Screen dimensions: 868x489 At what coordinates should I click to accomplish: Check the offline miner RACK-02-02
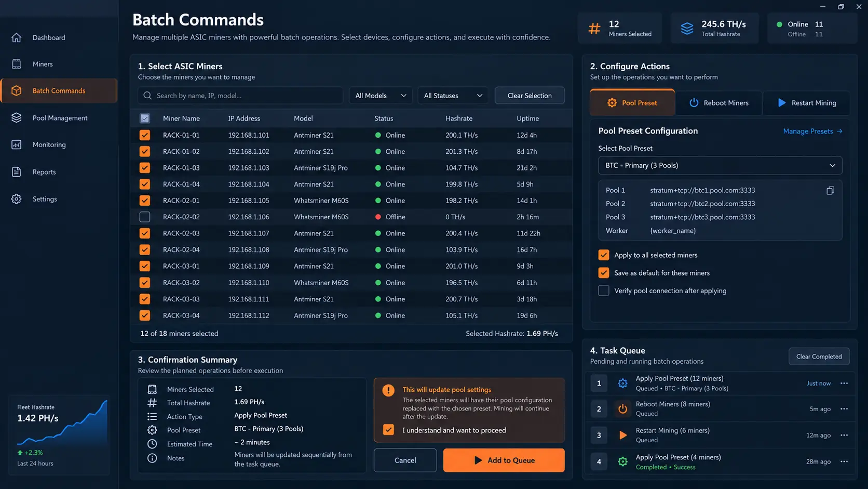point(145,217)
